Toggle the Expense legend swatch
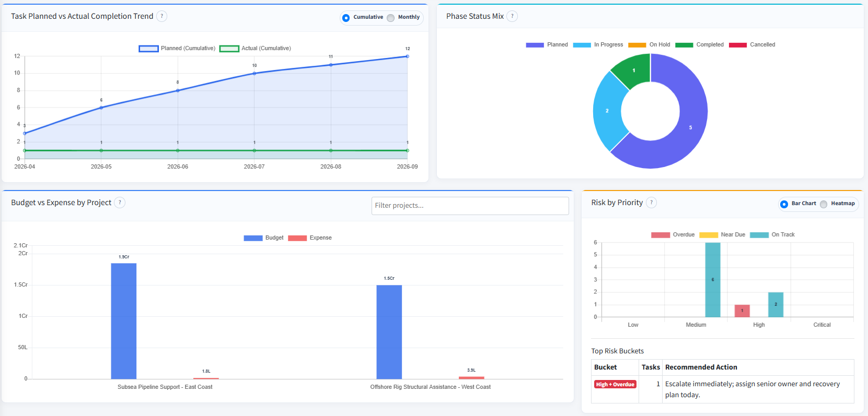Viewport: 868px width, 416px height. point(297,238)
